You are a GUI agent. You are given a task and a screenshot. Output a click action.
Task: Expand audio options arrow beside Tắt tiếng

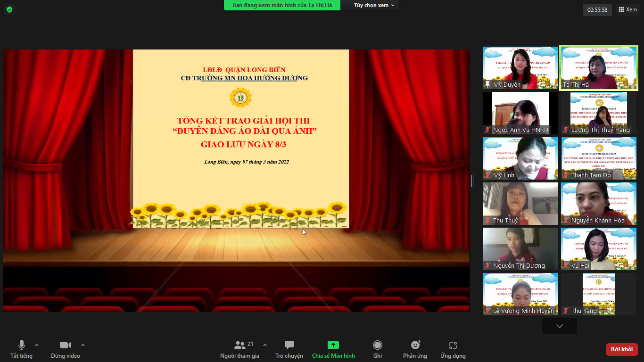coord(37,345)
